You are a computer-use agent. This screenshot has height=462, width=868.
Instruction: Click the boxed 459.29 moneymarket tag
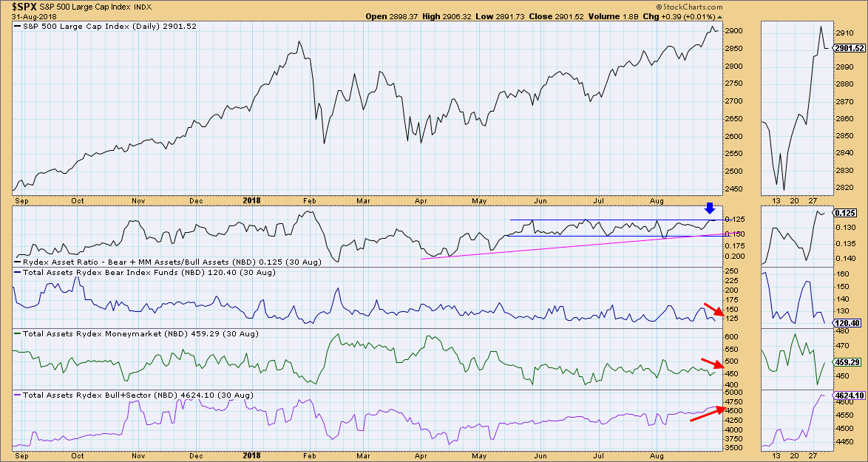pyautogui.click(x=847, y=363)
